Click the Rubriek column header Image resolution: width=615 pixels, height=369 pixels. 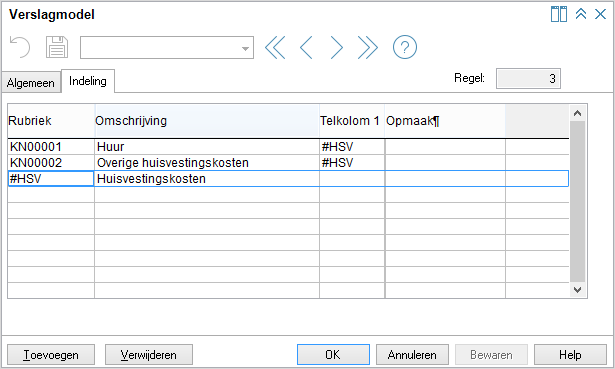51,121
